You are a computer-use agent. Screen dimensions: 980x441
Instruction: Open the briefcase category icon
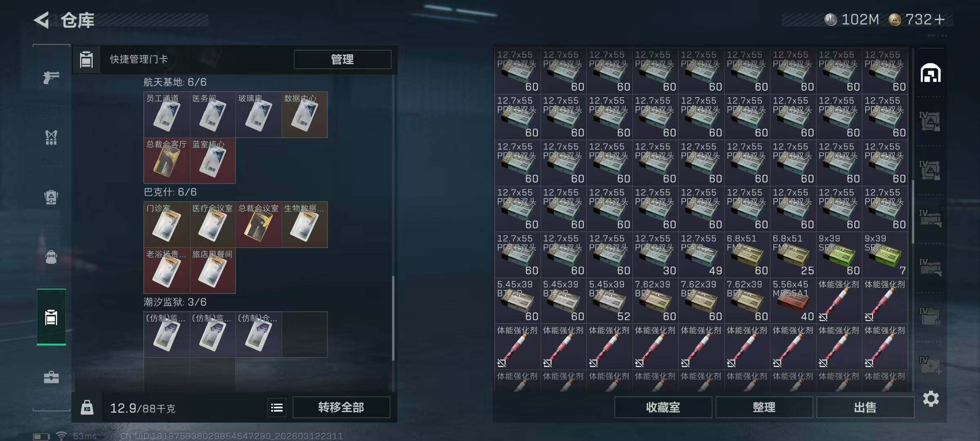click(x=51, y=377)
